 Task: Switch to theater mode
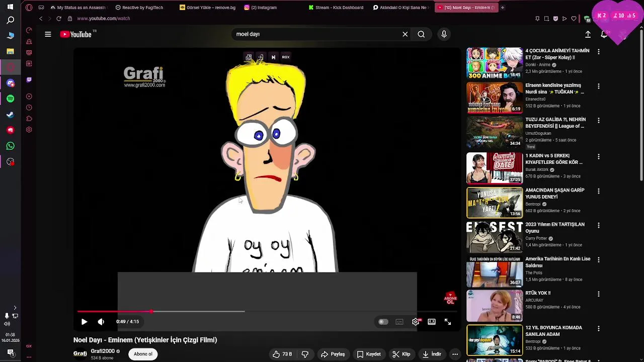pyautogui.click(x=432, y=322)
